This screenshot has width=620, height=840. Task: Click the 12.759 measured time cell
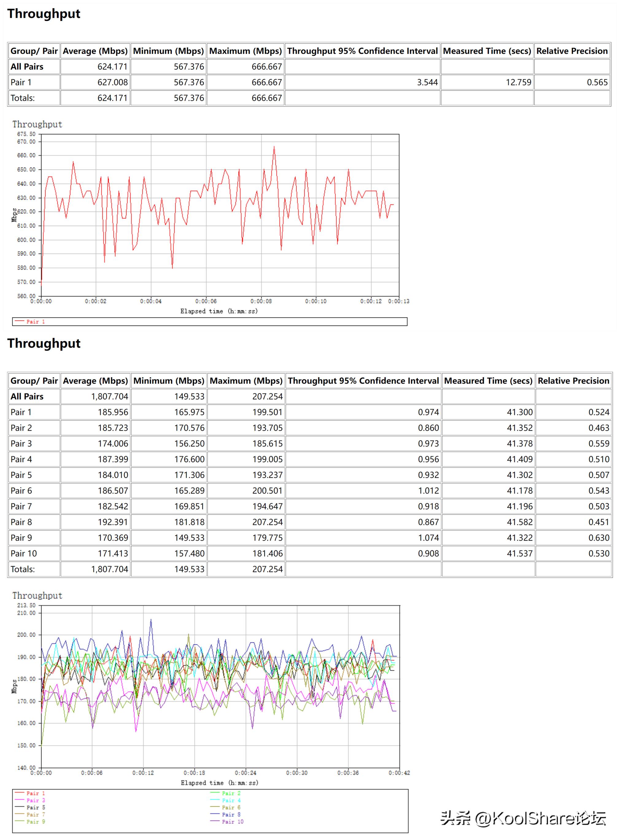[x=518, y=82]
